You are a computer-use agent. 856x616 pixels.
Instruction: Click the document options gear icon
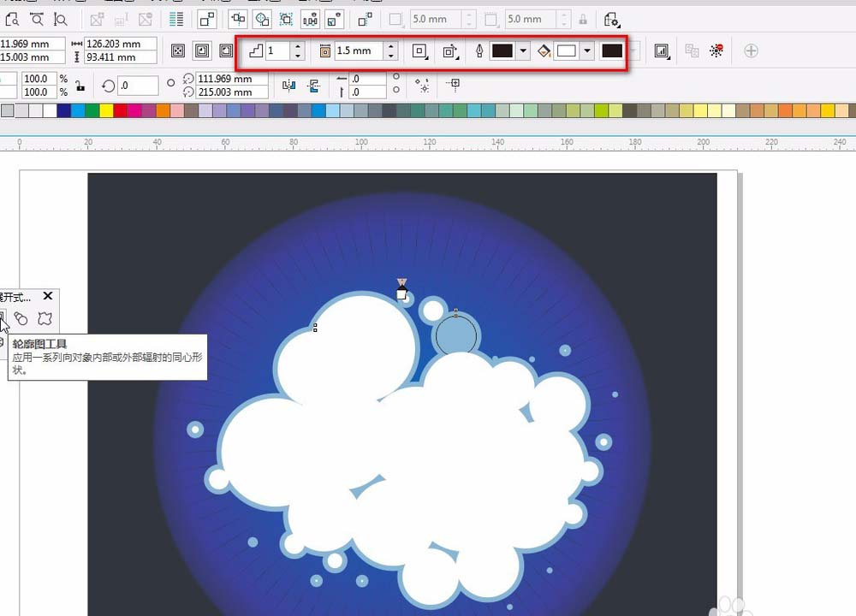click(x=611, y=21)
